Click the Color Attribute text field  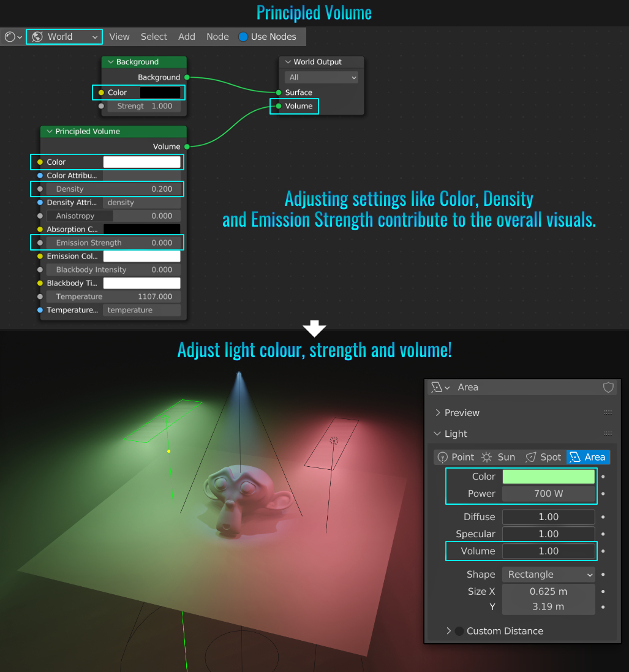coord(142,176)
